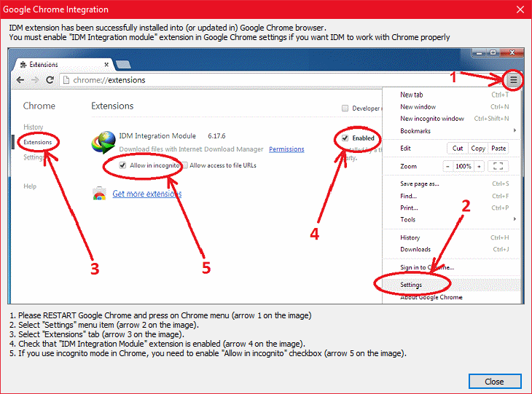Select Help in the Chrome sidebar

coord(30,186)
